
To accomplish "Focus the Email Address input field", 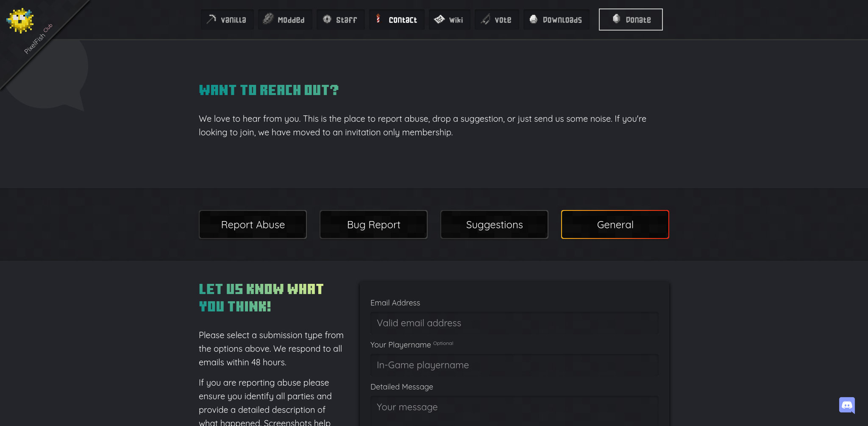I will click(x=514, y=323).
